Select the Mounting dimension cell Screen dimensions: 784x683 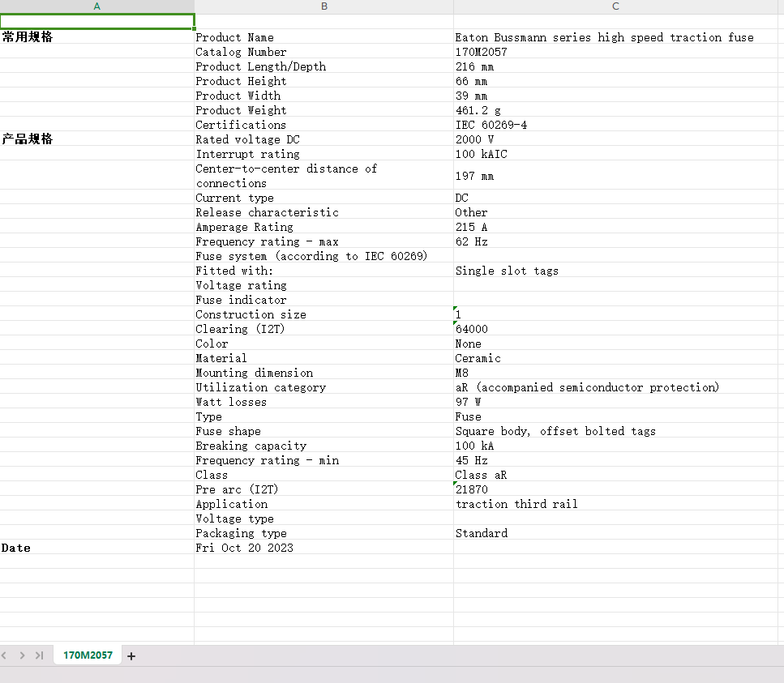click(324, 372)
